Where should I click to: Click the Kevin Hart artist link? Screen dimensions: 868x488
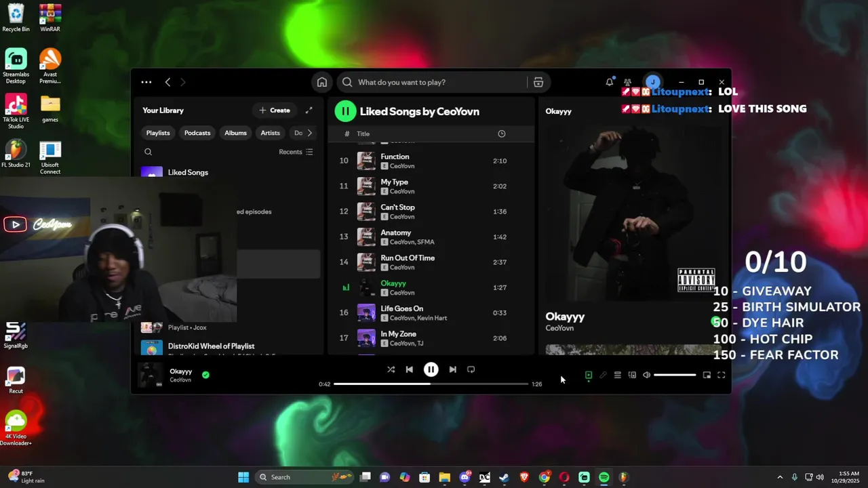(x=433, y=318)
